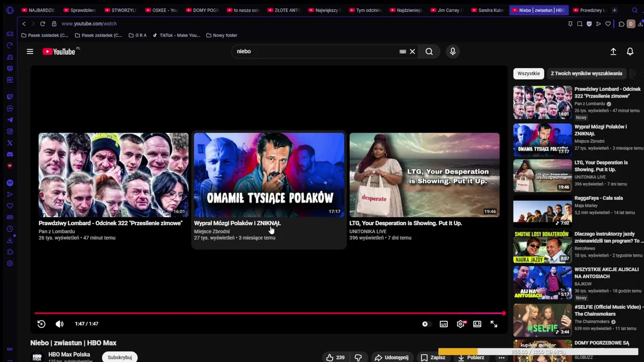The height and width of the screenshot is (362, 644).
Task: Open Discord in the Opera sidebar
Action: [10, 154]
